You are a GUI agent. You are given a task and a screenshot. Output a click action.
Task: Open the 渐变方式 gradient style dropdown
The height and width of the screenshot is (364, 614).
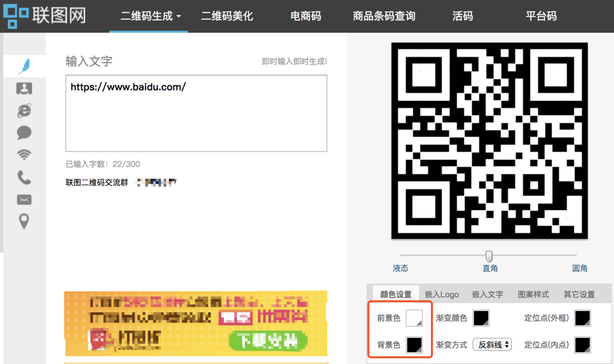(492, 344)
